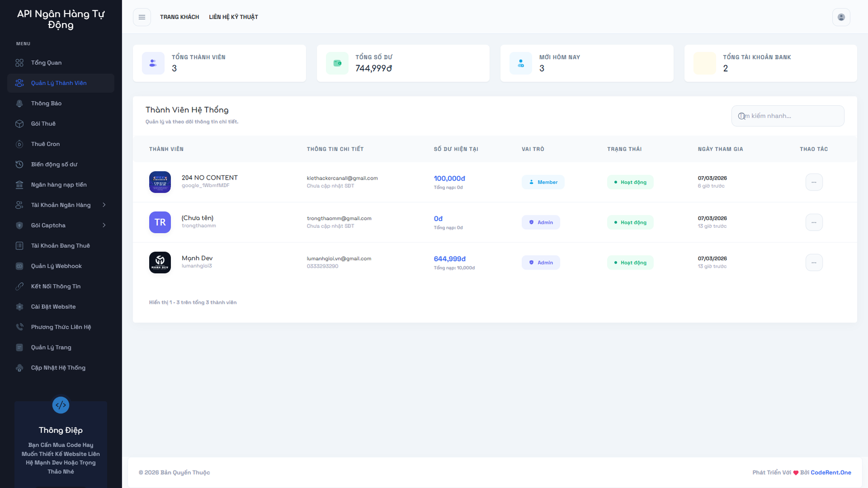
Task: Click the Ngân hàng nạp tiền bank icon
Action: (x=20, y=185)
